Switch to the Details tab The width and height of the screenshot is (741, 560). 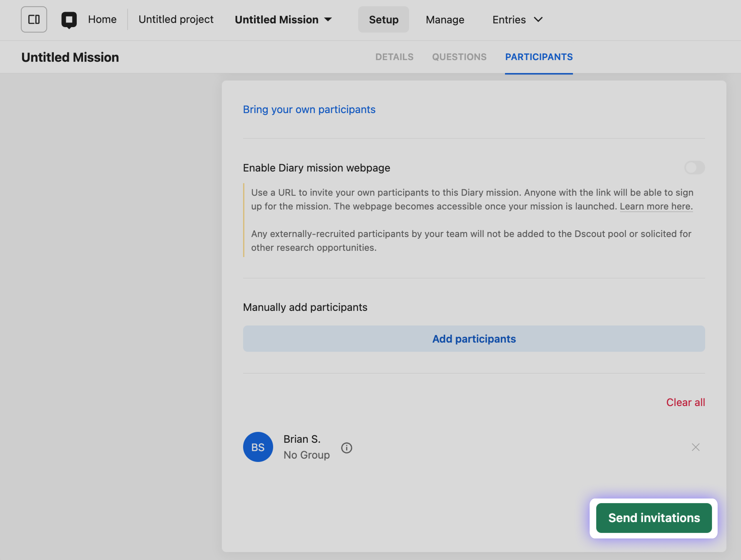coord(394,57)
